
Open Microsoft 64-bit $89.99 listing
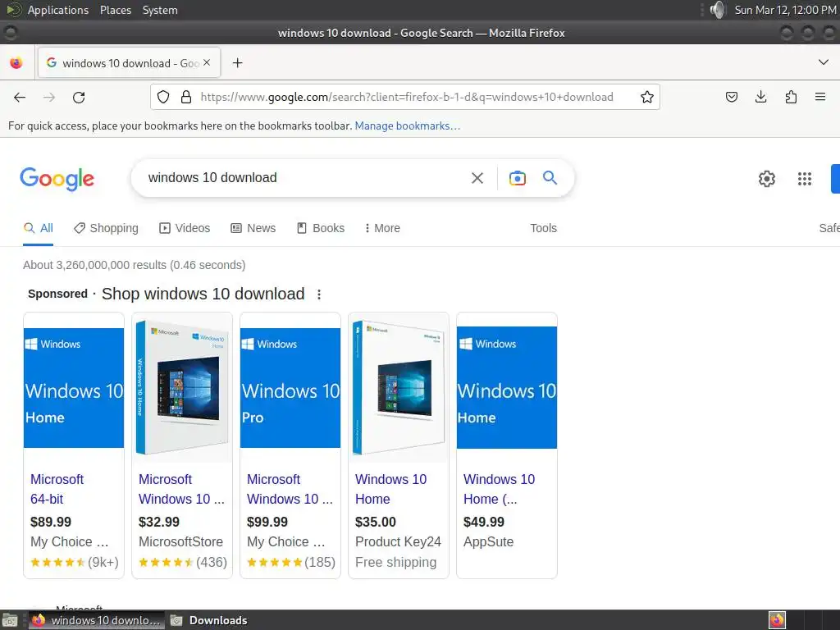click(57, 489)
